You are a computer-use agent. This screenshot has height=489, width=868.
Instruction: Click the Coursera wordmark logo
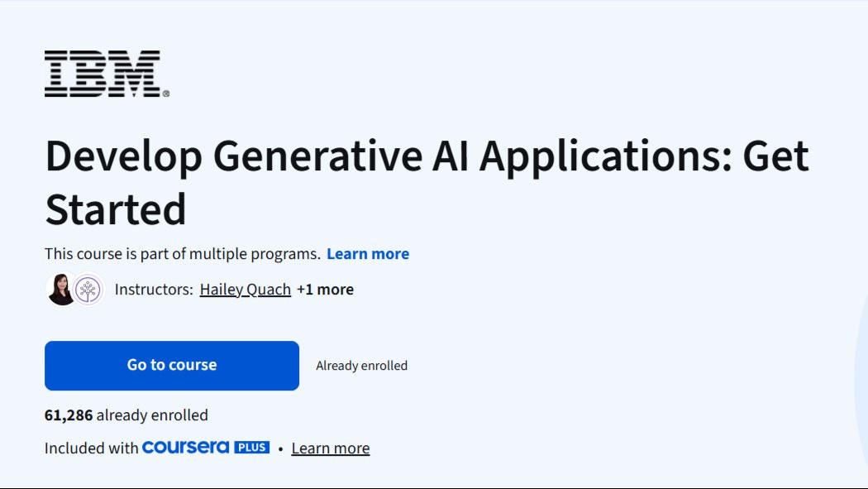click(x=185, y=447)
